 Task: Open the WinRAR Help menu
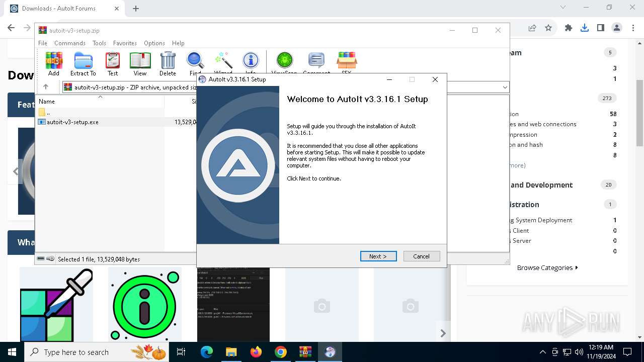coord(178,43)
